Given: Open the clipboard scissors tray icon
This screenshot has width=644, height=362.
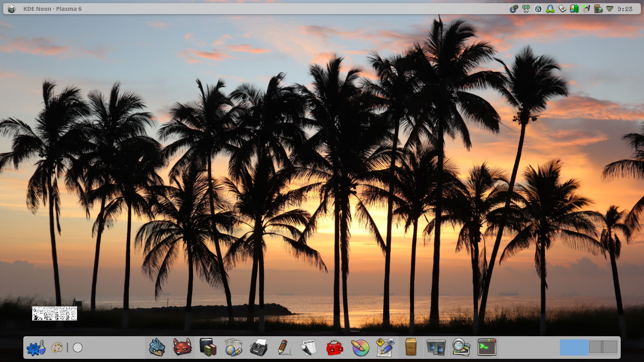Looking at the screenshot, I should coord(526,9).
